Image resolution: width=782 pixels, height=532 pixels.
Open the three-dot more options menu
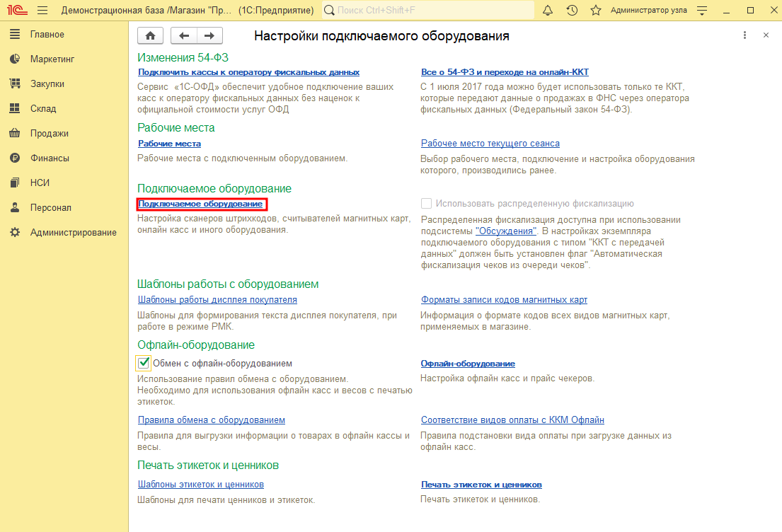[744, 35]
